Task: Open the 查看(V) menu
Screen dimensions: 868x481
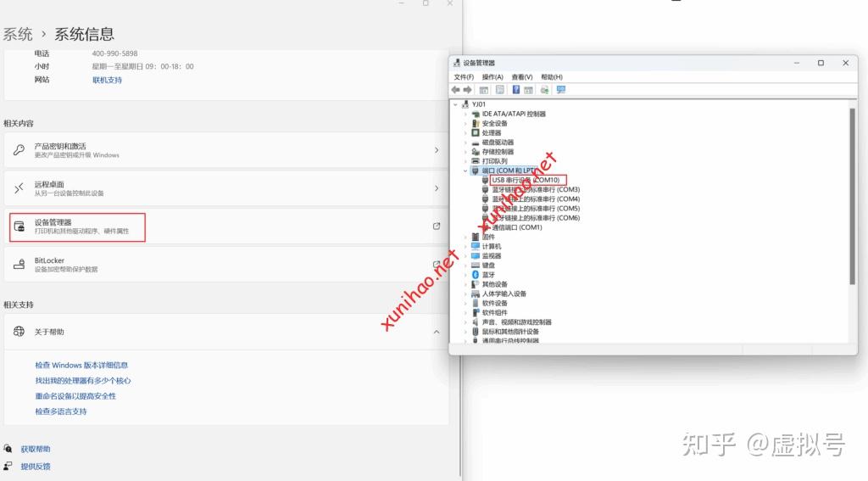Action: pos(522,77)
